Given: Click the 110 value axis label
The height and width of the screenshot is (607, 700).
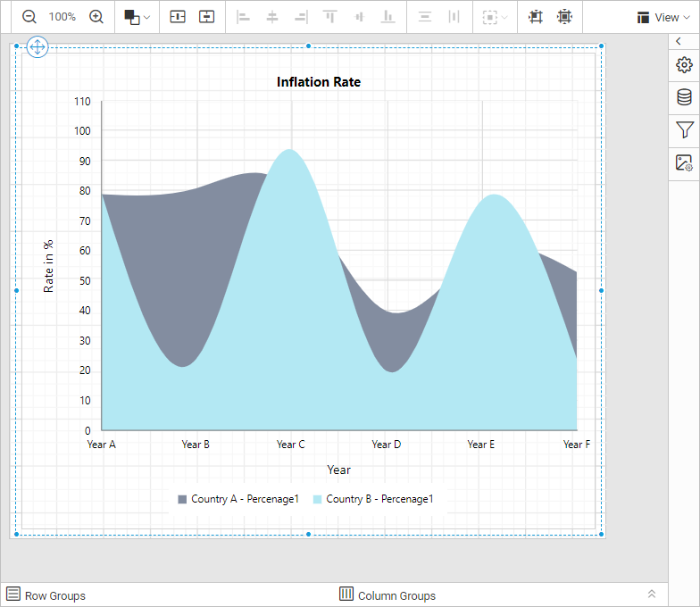Looking at the screenshot, I should click(x=82, y=102).
